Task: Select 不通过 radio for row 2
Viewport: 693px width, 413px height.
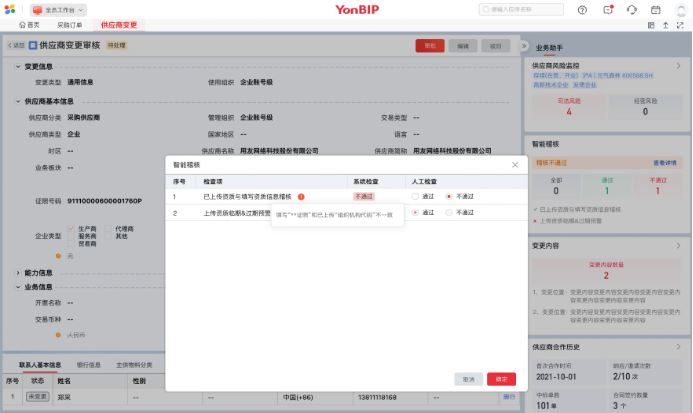Action: 449,213
